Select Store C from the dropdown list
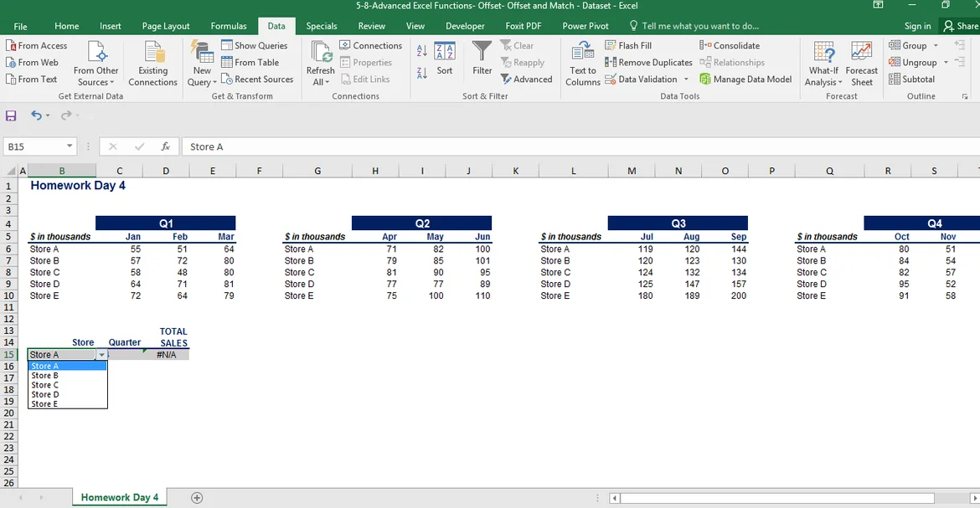This screenshot has width=980, height=508. 45,385
